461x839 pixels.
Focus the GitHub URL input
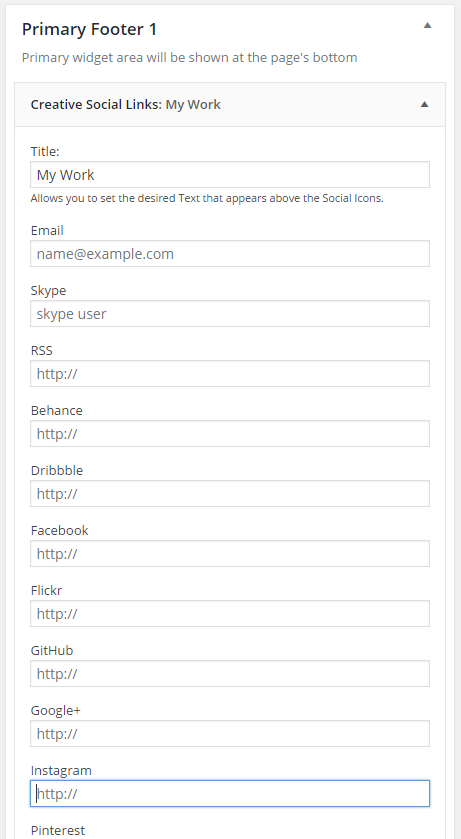[230, 673]
